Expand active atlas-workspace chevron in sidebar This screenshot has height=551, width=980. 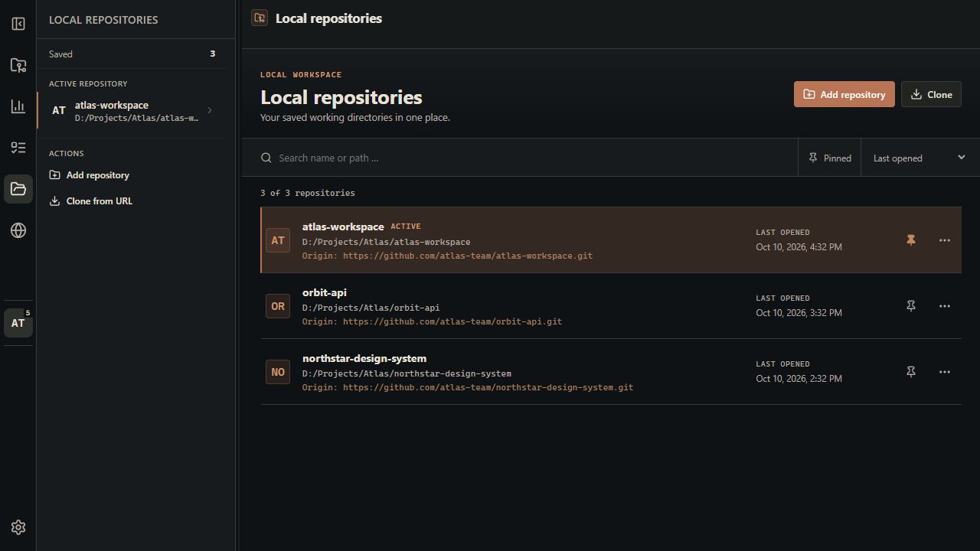[x=210, y=110]
